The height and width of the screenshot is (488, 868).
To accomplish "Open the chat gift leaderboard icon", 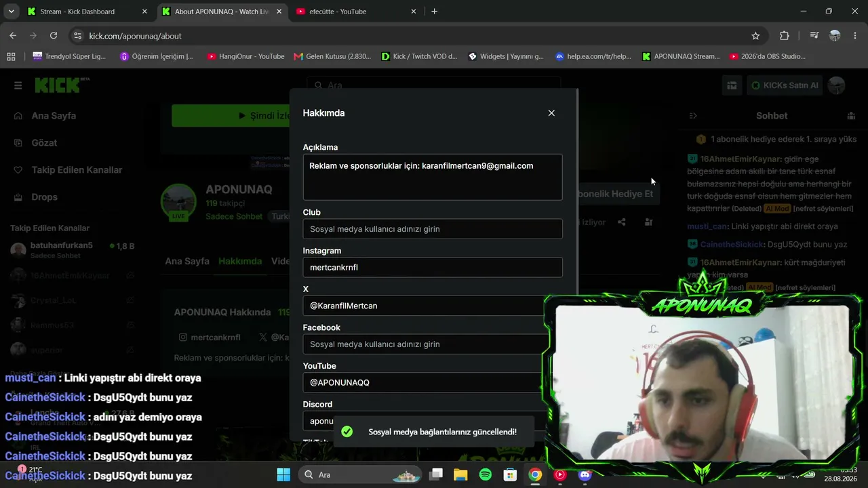I will pyautogui.click(x=851, y=116).
